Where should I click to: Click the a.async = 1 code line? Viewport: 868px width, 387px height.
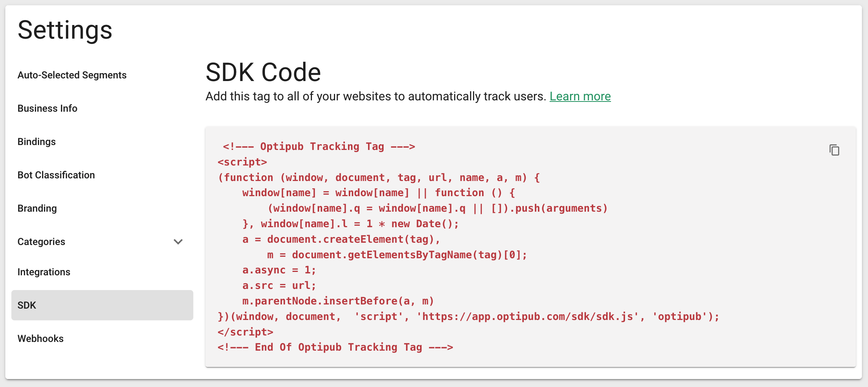point(279,270)
